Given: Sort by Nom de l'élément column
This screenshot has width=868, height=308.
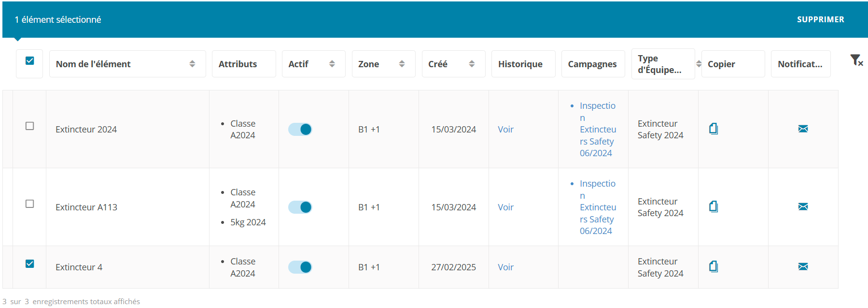Looking at the screenshot, I should [192, 64].
